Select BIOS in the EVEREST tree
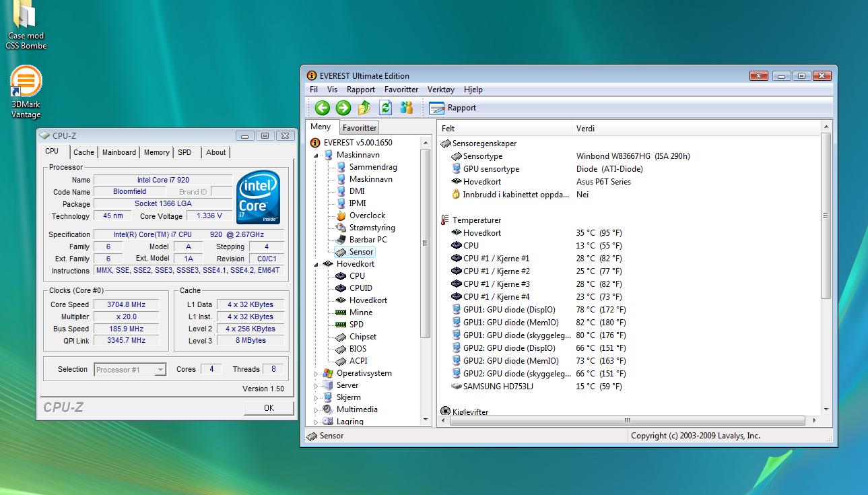The height and width of the screenshot is (495, 868). (351, 349)
